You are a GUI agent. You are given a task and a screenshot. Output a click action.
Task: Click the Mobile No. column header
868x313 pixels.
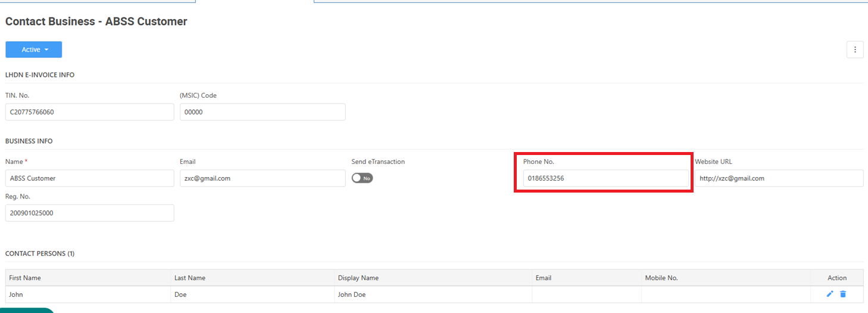(661, 278)
